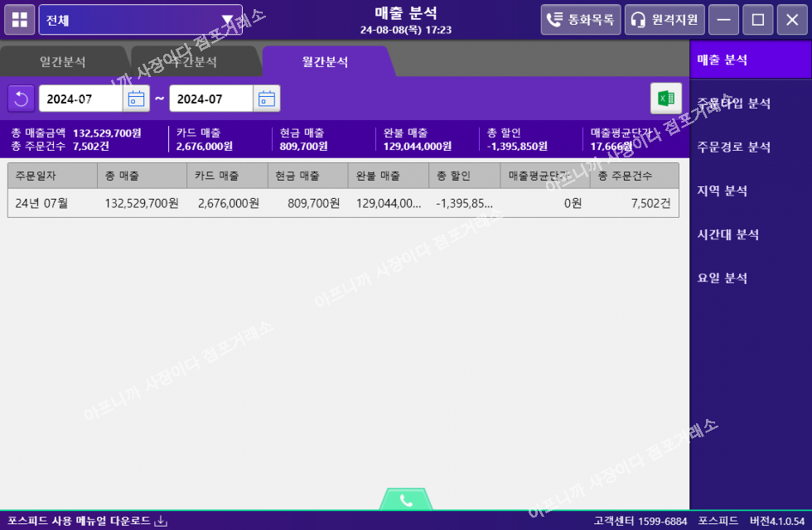The height and width of the screenshot is (530, 812).
Task: Click the green phone call tab
Action: [406, 499]
